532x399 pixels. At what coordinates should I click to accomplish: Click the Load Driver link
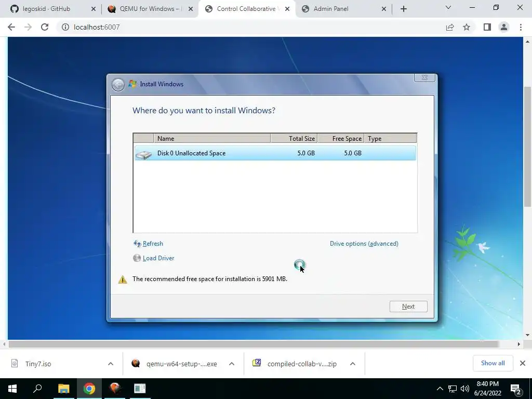pos(158,258)
